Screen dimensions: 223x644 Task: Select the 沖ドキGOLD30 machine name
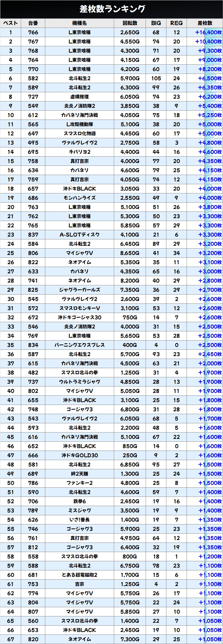tap(80, 455)
